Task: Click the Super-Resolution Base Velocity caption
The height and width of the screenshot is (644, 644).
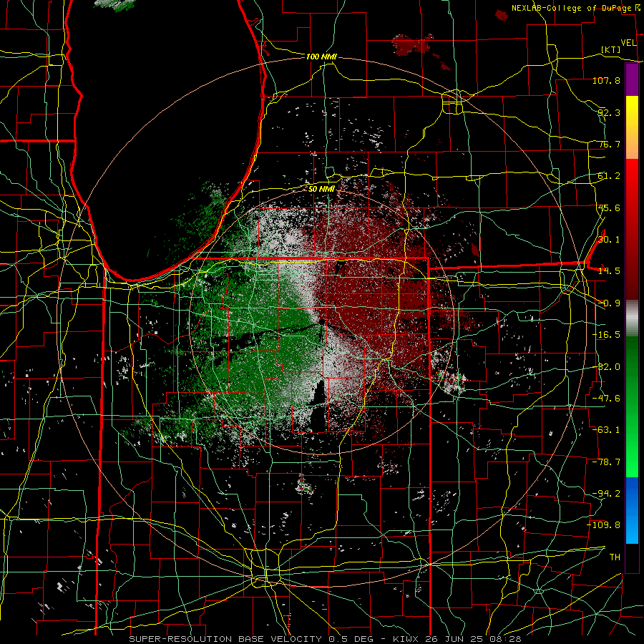Action: (326, 639)
